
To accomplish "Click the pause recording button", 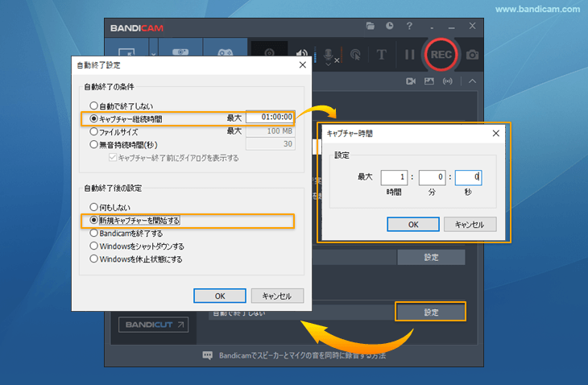I will pos(410,55).
